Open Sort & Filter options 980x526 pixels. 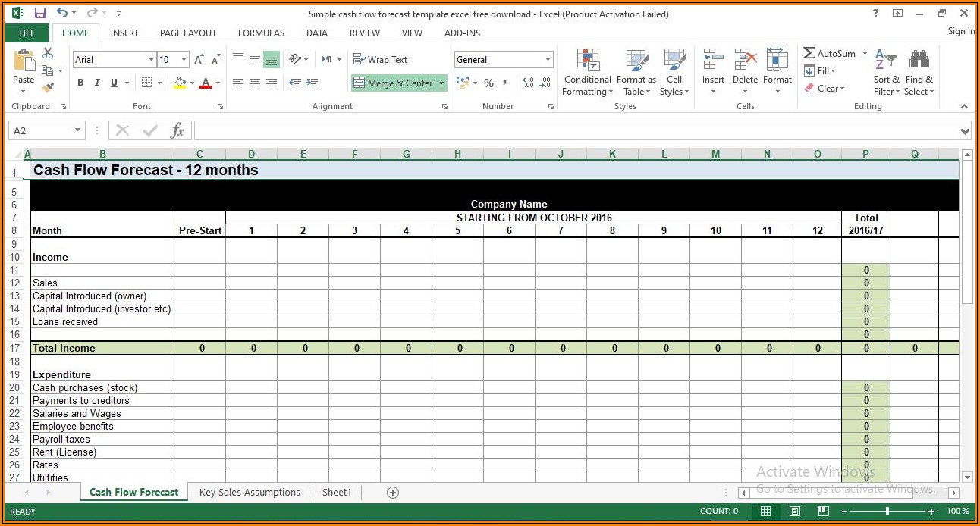coord(886,73)
